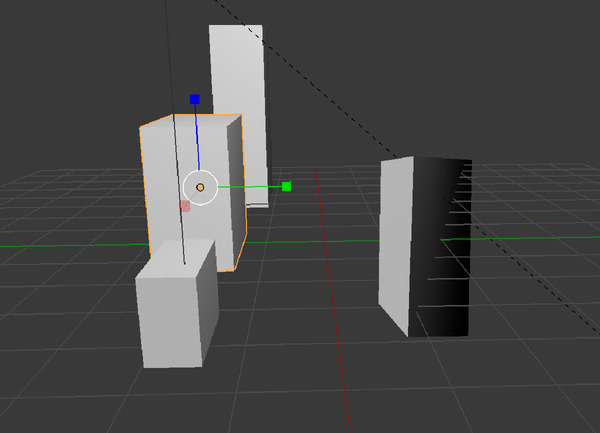Click the blue Z-axis gizmo handle
This screenshot has width=600, height=433.
195,99
